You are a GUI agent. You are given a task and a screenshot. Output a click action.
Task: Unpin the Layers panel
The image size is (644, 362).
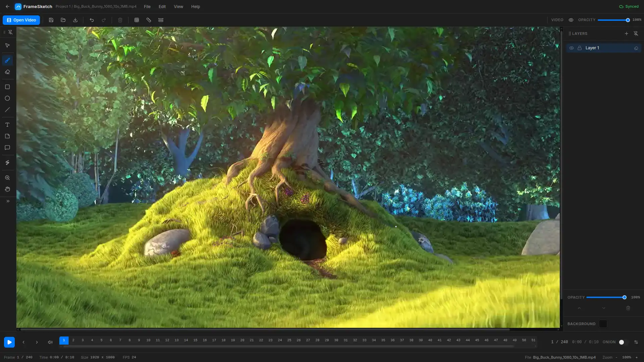(x=636, y=34)
